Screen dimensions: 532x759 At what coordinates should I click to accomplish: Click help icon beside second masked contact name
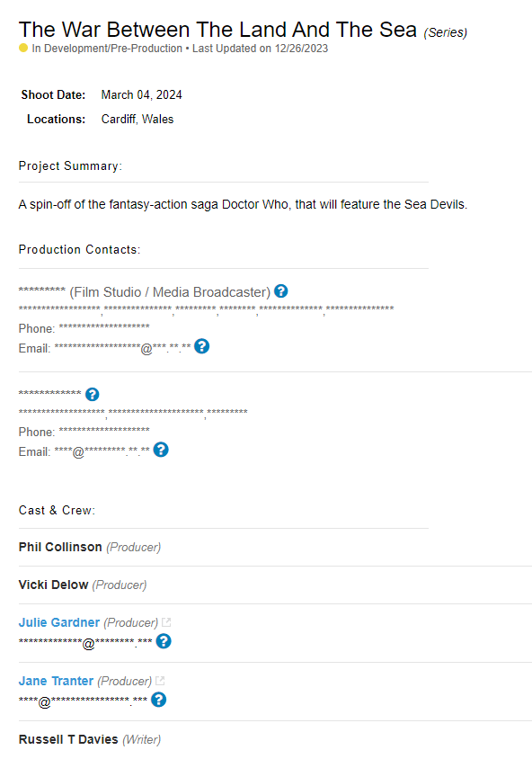[92, 395]
